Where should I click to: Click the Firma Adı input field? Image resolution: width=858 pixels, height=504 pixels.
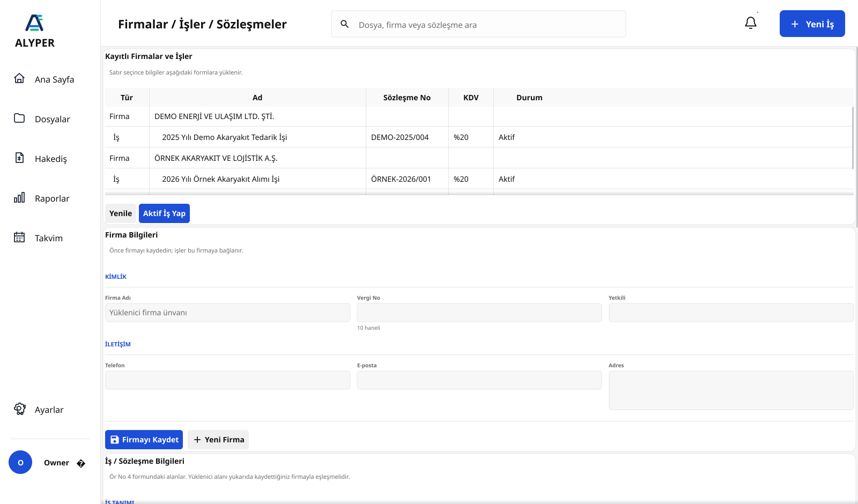coord(227,313)
